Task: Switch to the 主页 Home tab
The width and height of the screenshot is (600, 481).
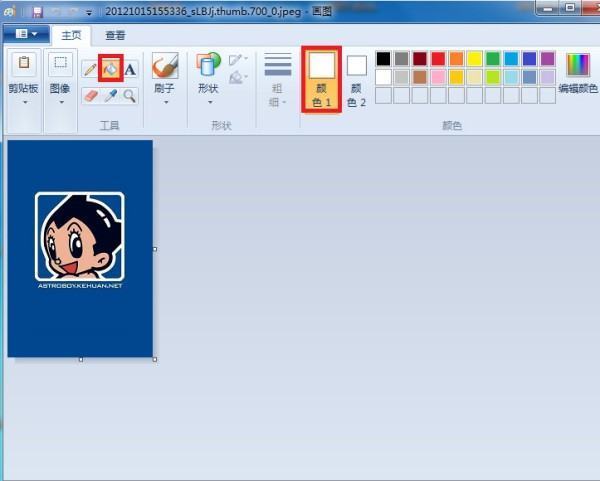Action: click(x=71, y=35)
